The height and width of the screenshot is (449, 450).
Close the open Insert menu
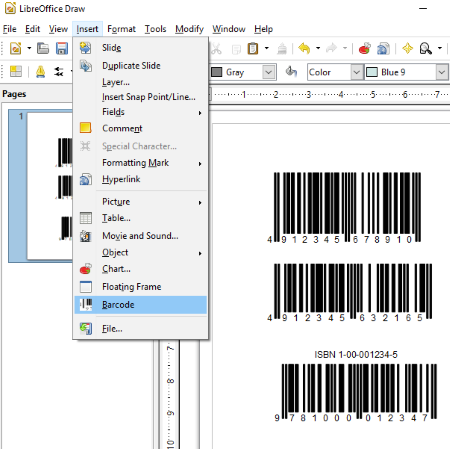click(x=87, y=29)
